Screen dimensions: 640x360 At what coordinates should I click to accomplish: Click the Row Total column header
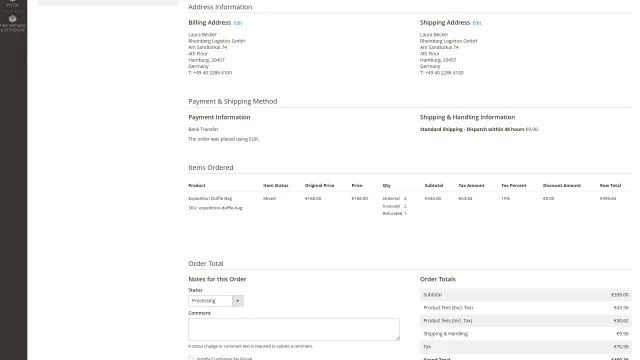tap(610, 185)
